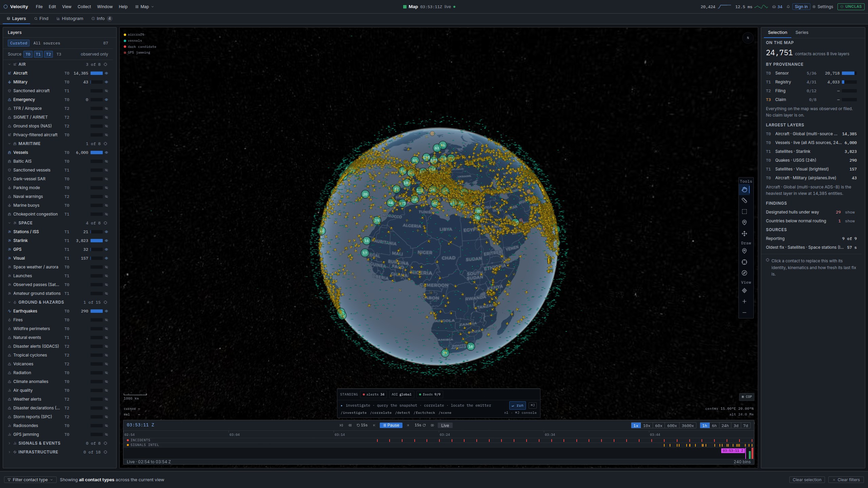Hide the Starlink layer
868x488 pixels.
coord(106,241)
